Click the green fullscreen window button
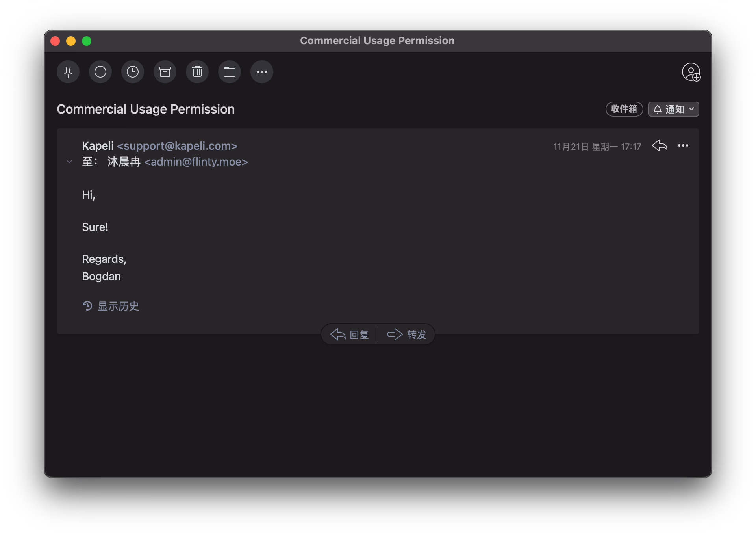Image resolution: width=756 pixels, height=536 pixels. [x=87, y=41]
